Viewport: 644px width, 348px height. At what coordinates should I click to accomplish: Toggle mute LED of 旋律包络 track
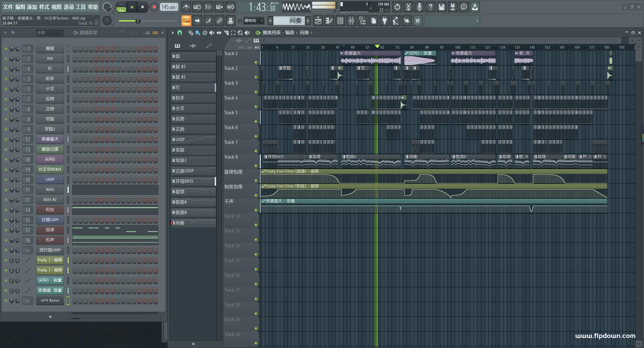pos(256,180)
